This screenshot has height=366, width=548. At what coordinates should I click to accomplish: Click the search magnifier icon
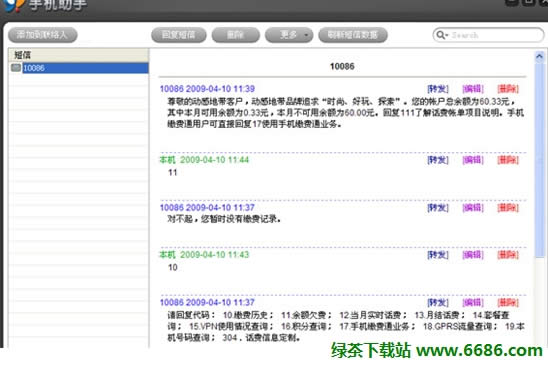(441, 35)
